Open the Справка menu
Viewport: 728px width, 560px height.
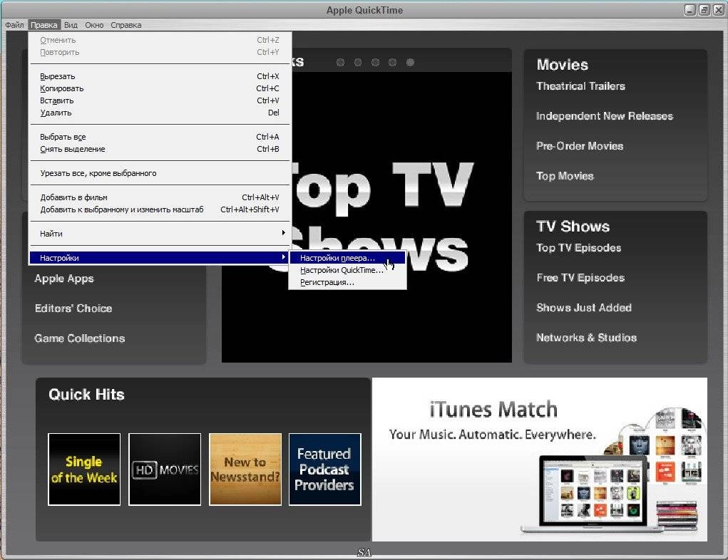pos(125,25)
